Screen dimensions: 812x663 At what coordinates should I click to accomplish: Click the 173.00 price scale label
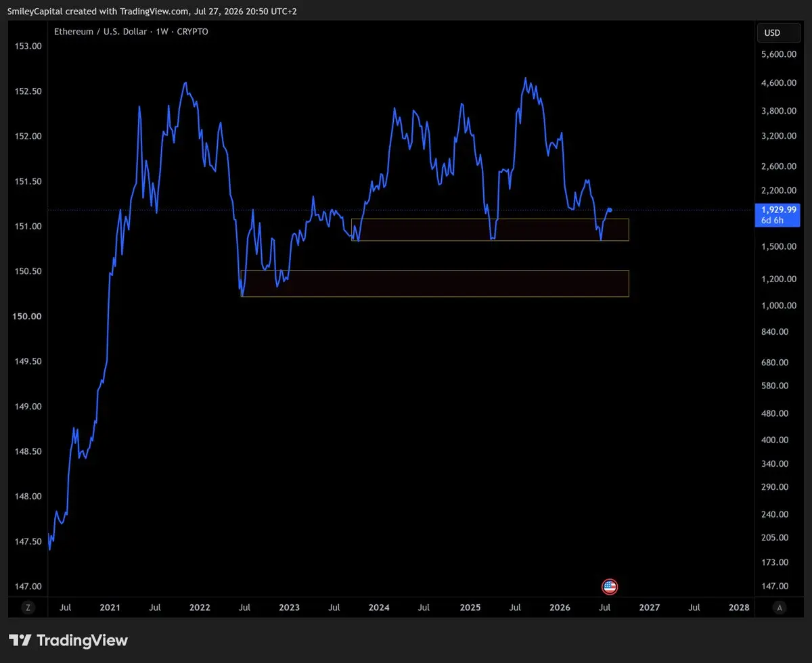[x=775, y=562]
